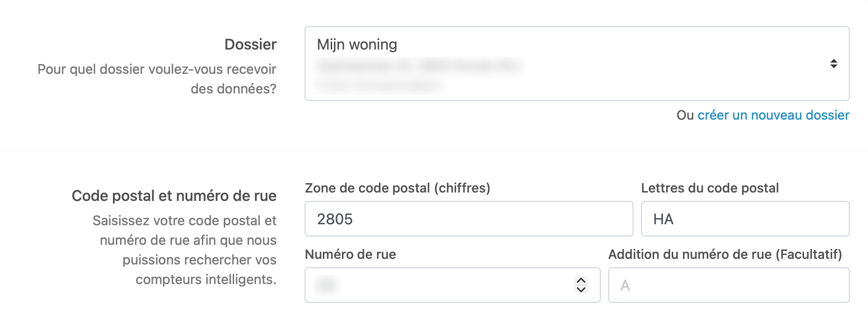The width and height of the screenshot is (868, 328).
Task: Click the "Lettres du code postal" label
Action: pyautogui.click(x=710, y=188)
